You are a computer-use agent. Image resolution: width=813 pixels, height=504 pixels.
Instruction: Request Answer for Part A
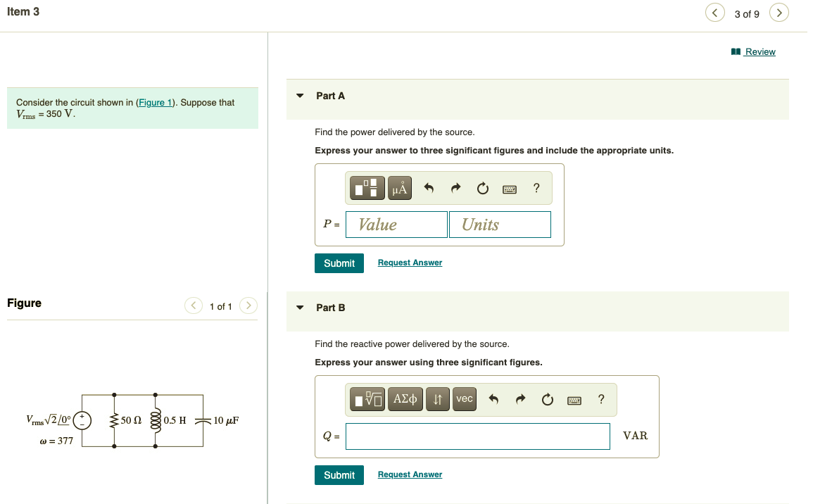[410, 263]
